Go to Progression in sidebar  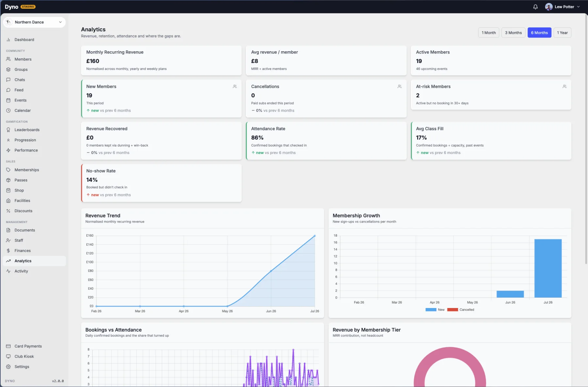click(34, 140)
